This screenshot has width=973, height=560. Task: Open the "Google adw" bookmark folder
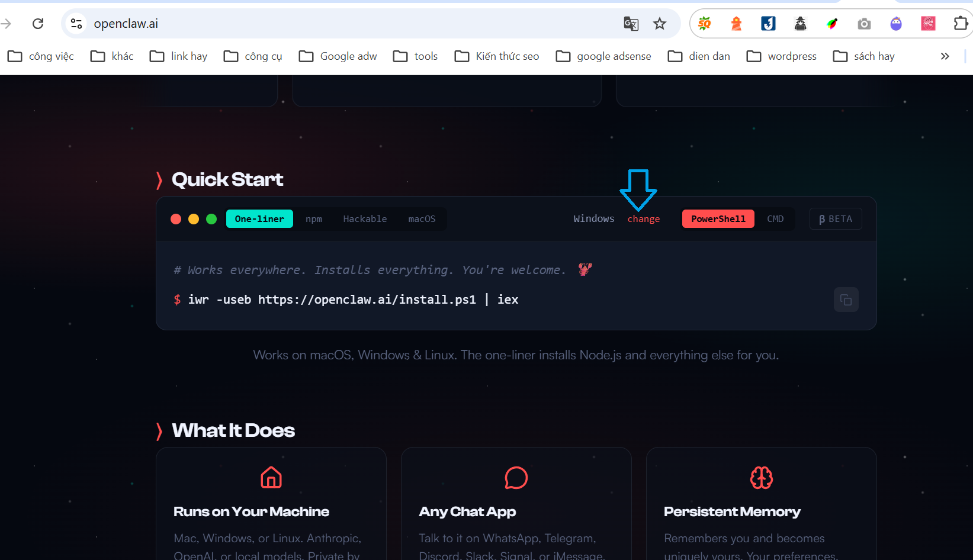[x=338, y=56]
